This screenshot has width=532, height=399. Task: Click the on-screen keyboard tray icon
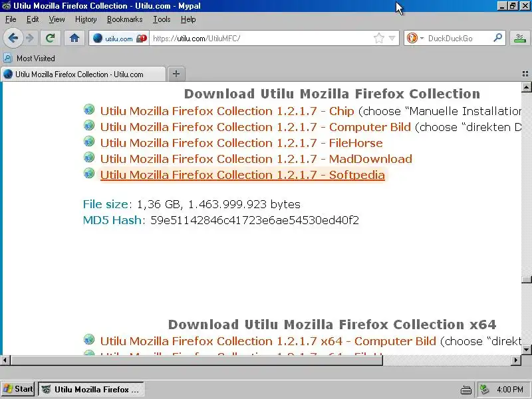[466, 390]
